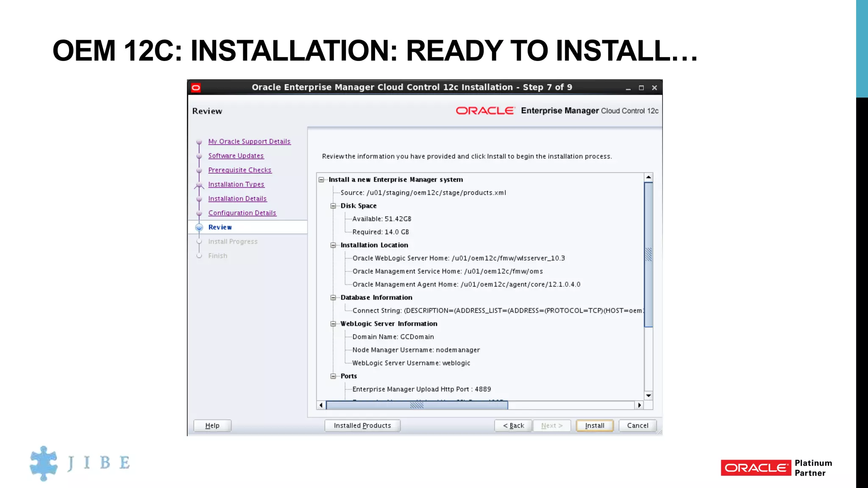The height and width of the screenshot is (488, 868).
Task: Click the Review step bullet icon
Action: point(199,227)
